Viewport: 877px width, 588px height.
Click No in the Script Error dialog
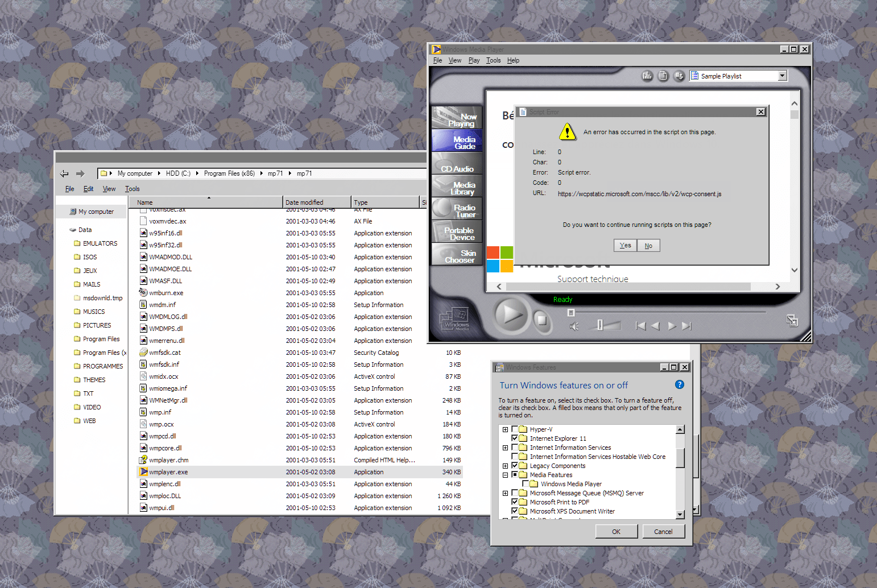(x=648, y=245)
